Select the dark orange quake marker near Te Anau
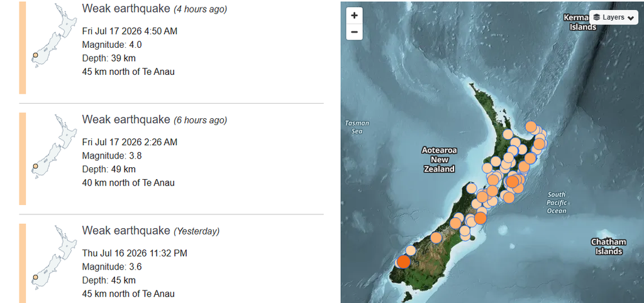This screenshot has height=303, width=644. click(403, 261)
